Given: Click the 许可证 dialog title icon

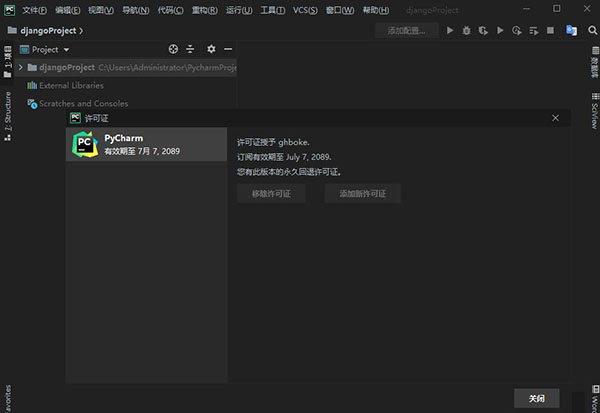Looking at the screenshot, I should [x=75, y=118].
